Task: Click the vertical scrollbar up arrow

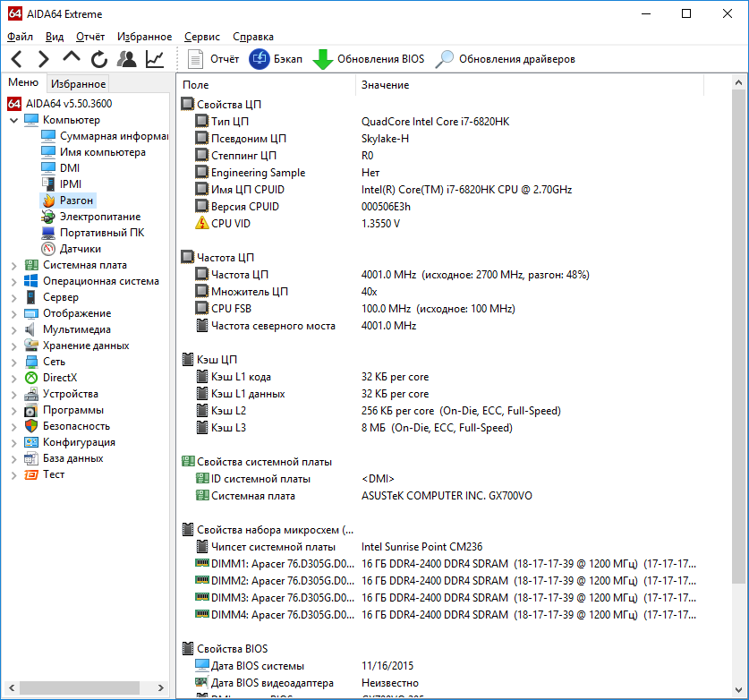Action: [x=738, y=82]
